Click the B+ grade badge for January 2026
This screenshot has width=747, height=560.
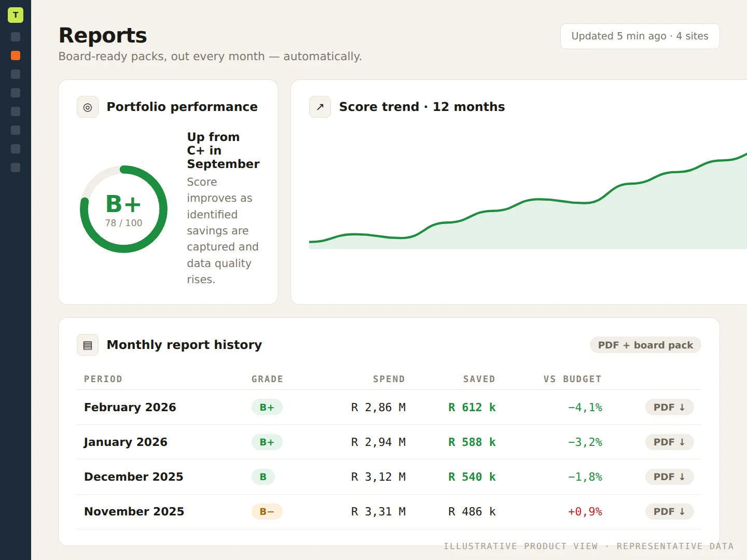(267, 442)
